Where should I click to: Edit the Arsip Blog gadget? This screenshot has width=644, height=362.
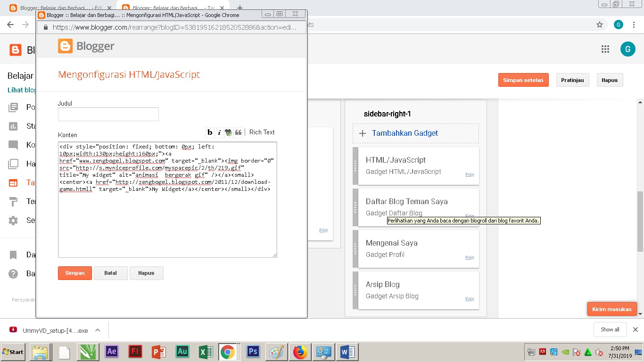[470, 299]
